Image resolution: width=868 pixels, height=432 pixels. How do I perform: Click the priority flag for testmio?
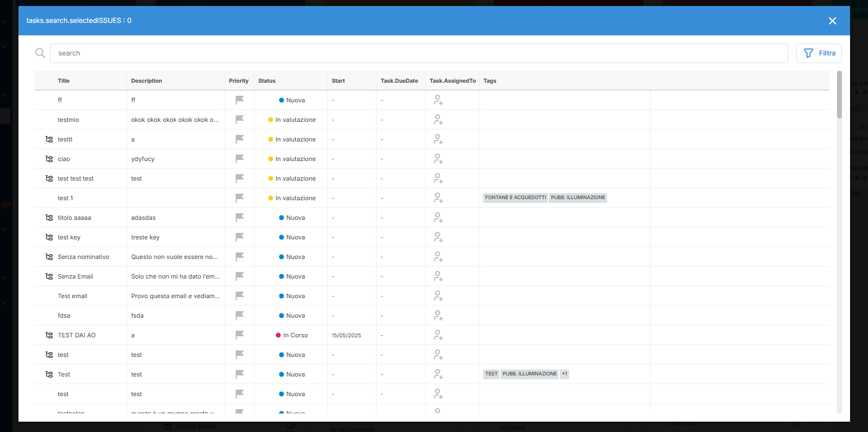[x=239, y=120]
